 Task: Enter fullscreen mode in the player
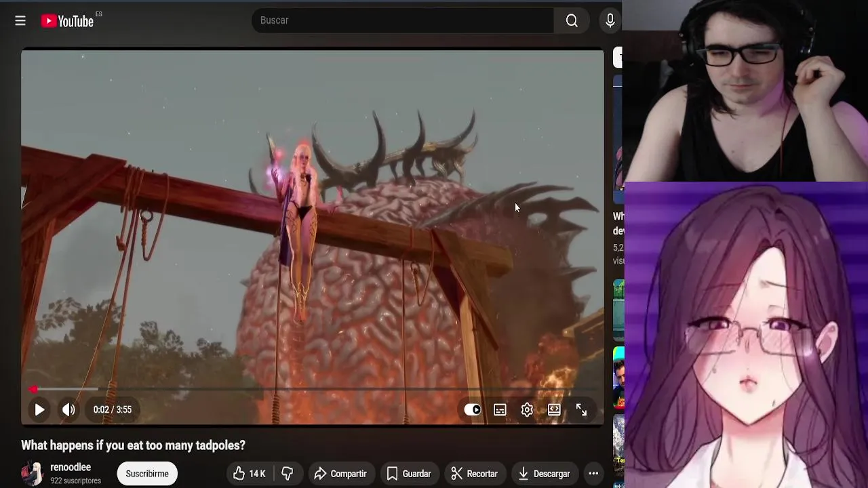click(x=581, y=409)
